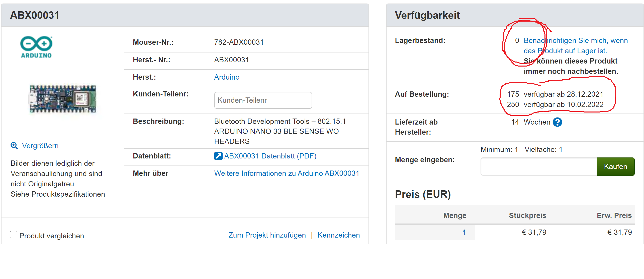Screen dimensions: 644x279
Task: Click the magnifier zoom icon
Action: [14, 146]
